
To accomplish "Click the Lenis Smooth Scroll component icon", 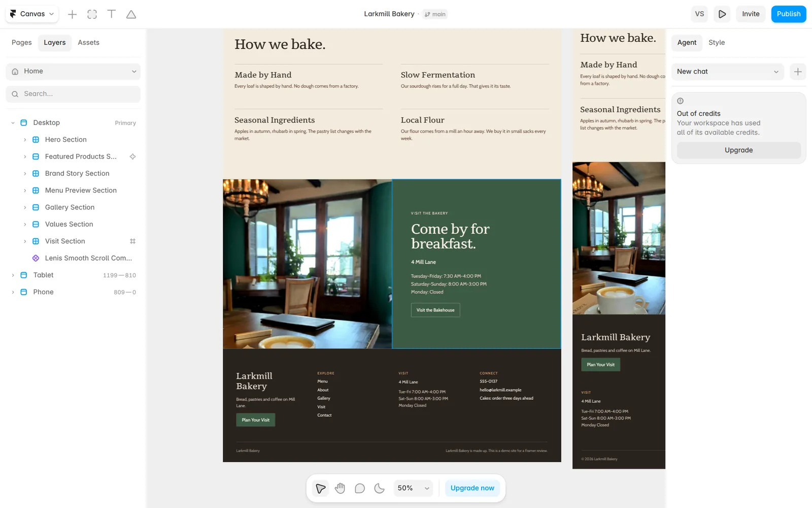I will (x=36, y=258).
